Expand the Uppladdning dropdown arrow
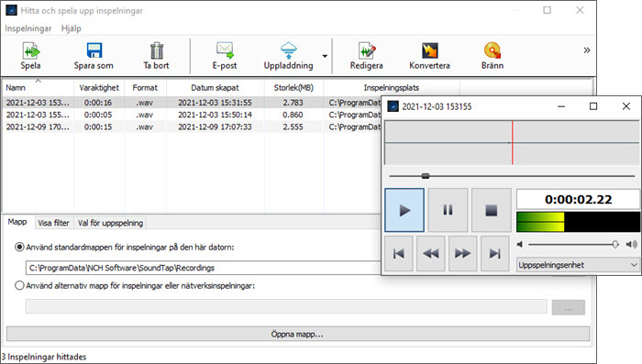This screenshot has height=364, width=642. pos(325,56)
